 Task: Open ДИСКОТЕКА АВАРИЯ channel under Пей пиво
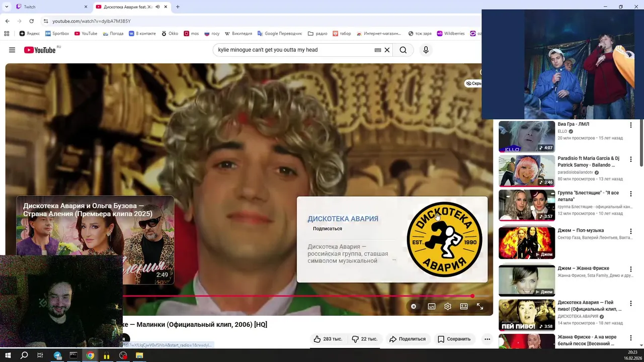click(x=578, y=316)
